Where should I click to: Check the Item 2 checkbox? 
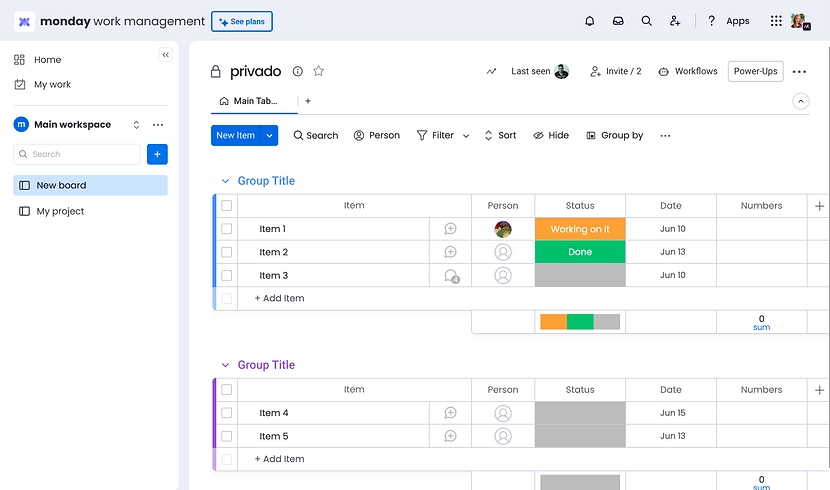pyautogui.click(x=227, y=252)
